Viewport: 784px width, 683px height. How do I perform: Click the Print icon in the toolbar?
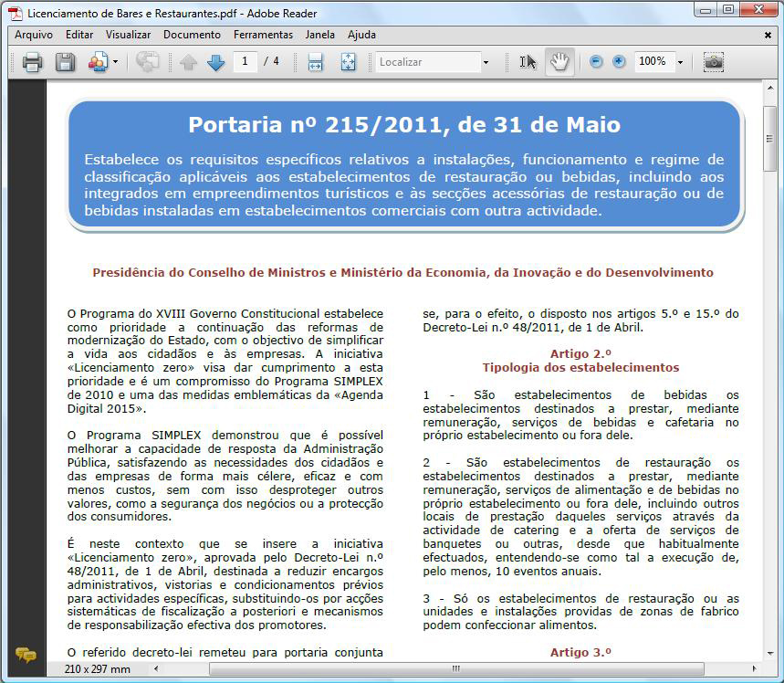click(32, 62)
